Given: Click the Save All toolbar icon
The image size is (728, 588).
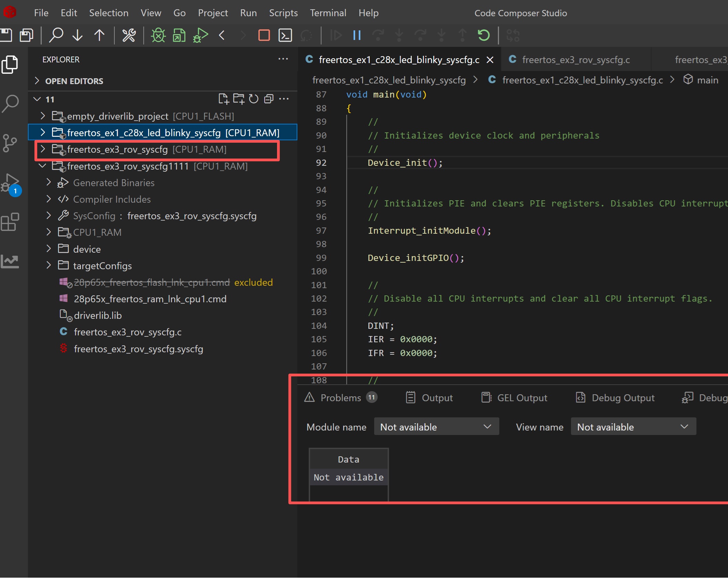Looking at the screenshot, I should (27, 35).
